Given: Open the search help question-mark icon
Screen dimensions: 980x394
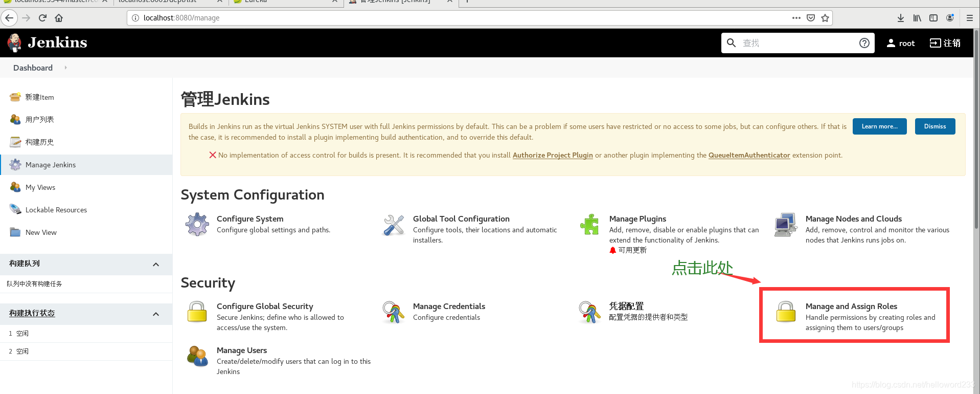Looking at the screenshot, I should [x=864, y=43].
